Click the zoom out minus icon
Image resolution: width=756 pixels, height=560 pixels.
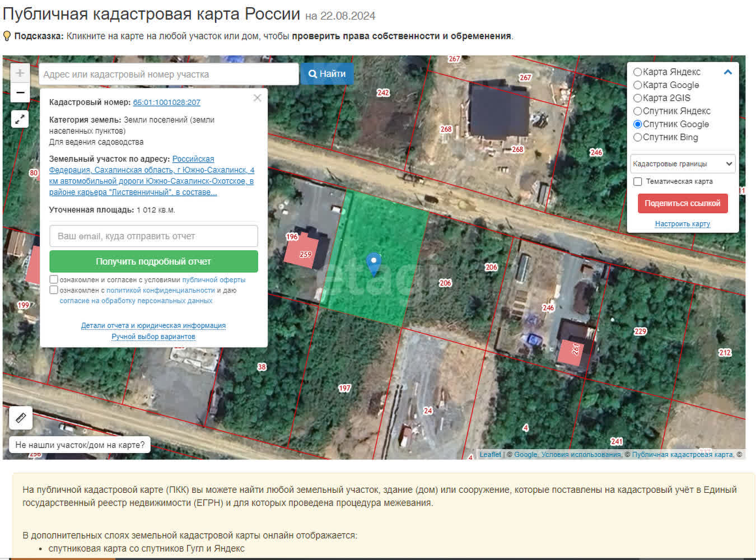pyautogui.click(x=20, y=92)
